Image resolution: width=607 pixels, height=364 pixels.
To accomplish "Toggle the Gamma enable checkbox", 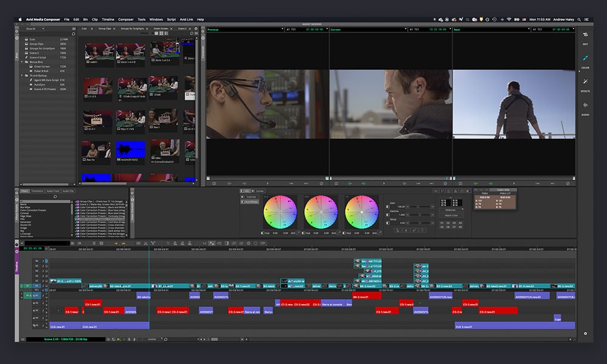I will pos(388,215).
